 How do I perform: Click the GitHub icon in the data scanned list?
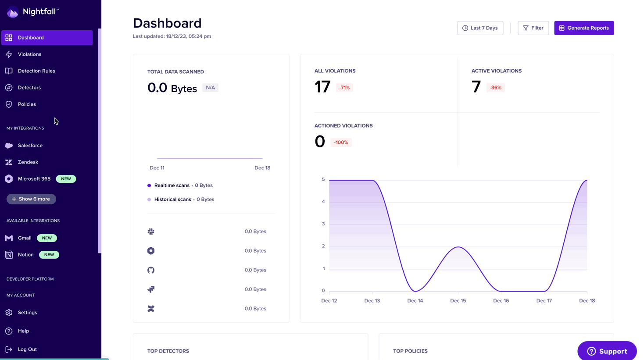[x=151, y=270]
